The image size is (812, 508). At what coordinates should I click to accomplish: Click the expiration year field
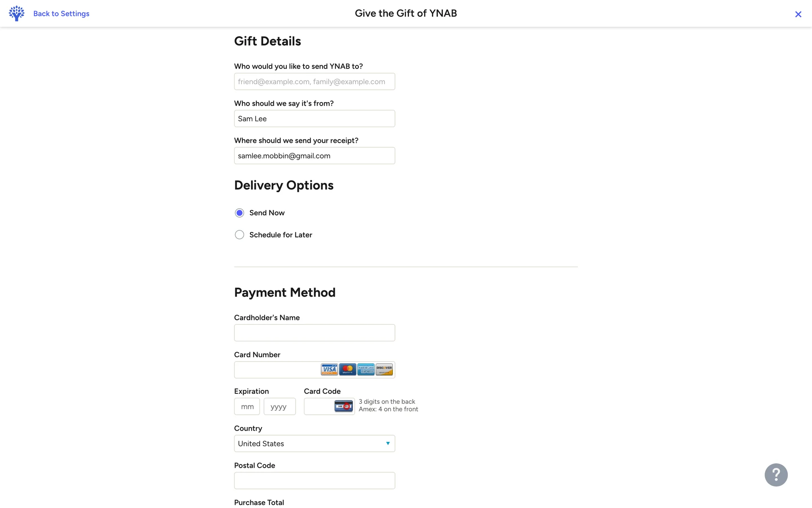coord(280,407)
